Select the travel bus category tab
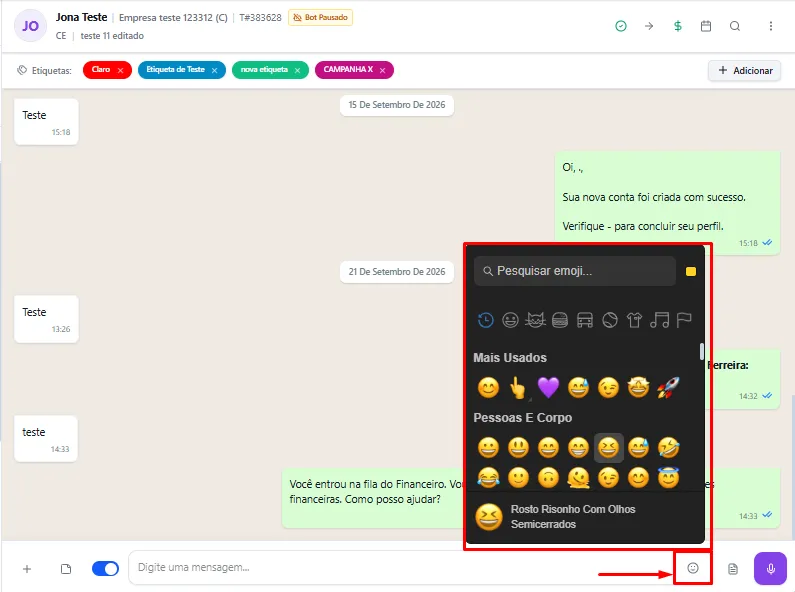Screen dimensions: 795x592 pos(585,320)
